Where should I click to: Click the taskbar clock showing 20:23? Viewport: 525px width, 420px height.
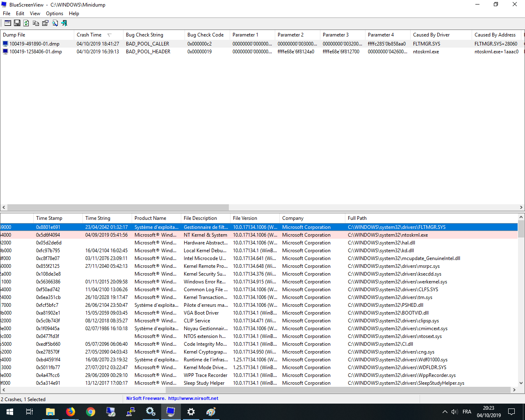click(x=488, y=412)
